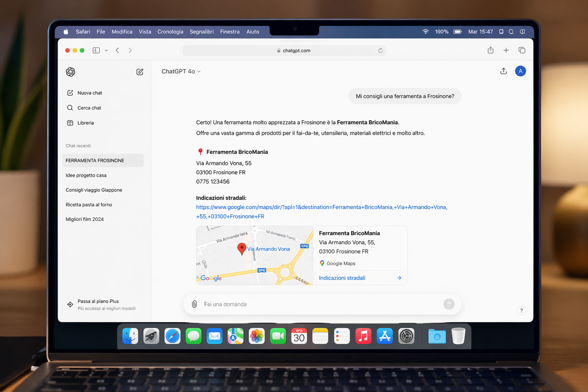
Task: Expand the Safari sidebar options chevron
Action: pyautogui.click(x=106, y=51)
